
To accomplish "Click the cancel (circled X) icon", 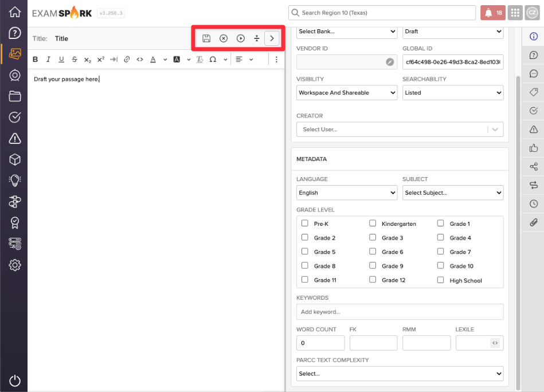I will coord(224,38).
